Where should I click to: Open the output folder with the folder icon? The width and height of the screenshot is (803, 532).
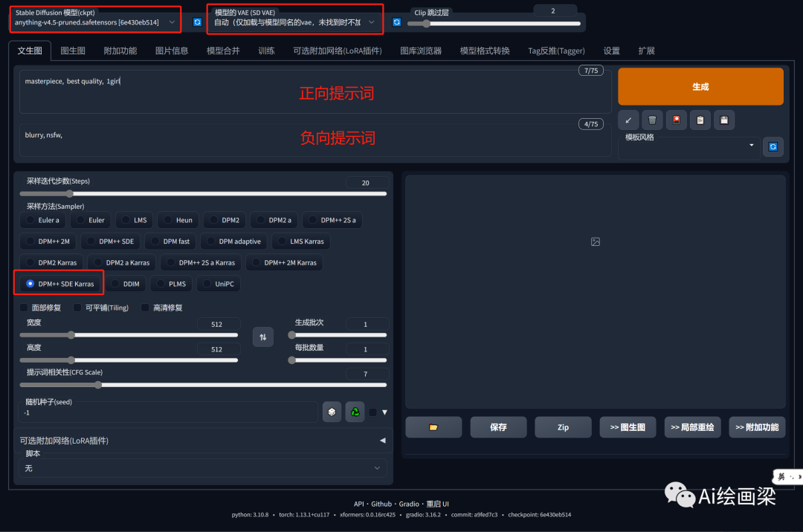pyautogui.click(x=433, y=427)
